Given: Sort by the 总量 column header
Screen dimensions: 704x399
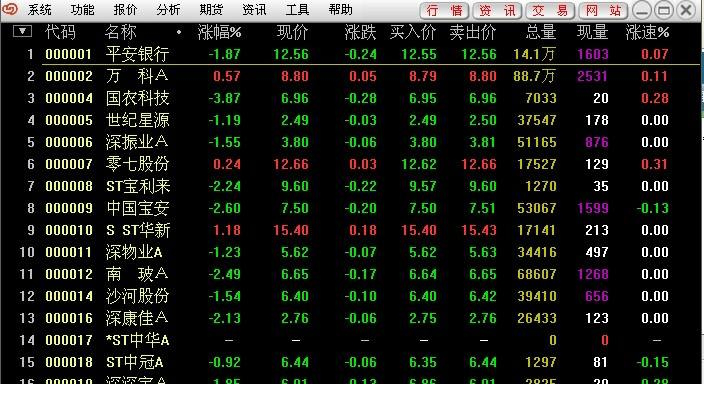Looking at the screenshot, I should (541, 32).
